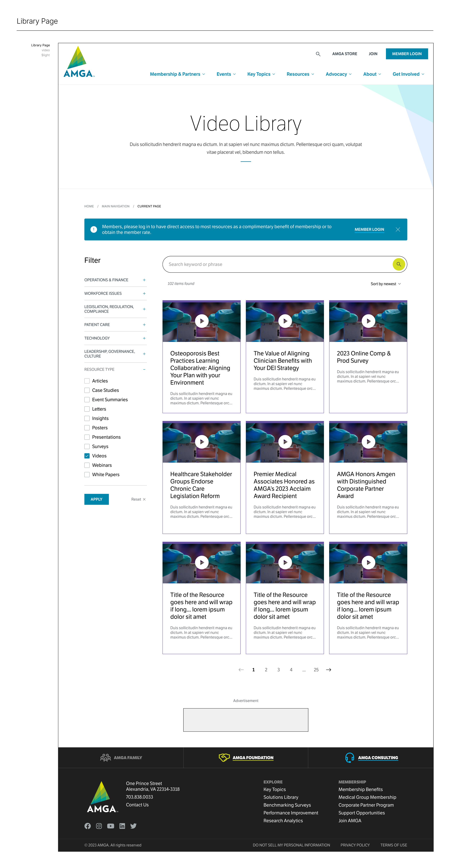Check the Event Summaries checkbox
450x868 pixels.
[x=87, y=400]
